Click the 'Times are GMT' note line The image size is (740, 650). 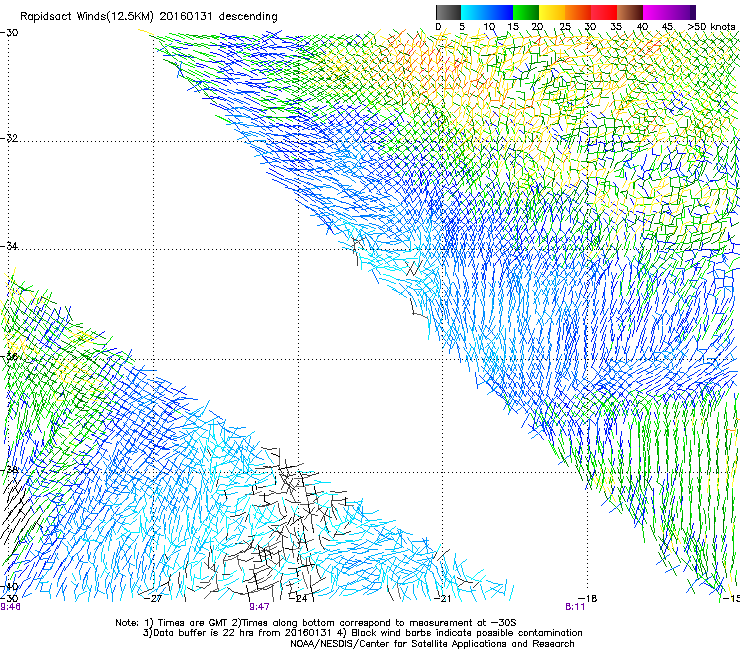[x=316, y=623]
